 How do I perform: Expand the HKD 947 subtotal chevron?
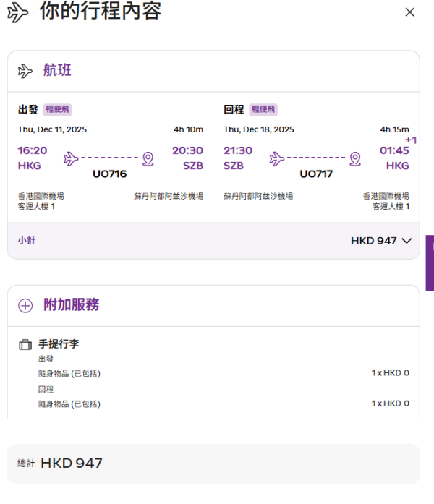point(407,241)
